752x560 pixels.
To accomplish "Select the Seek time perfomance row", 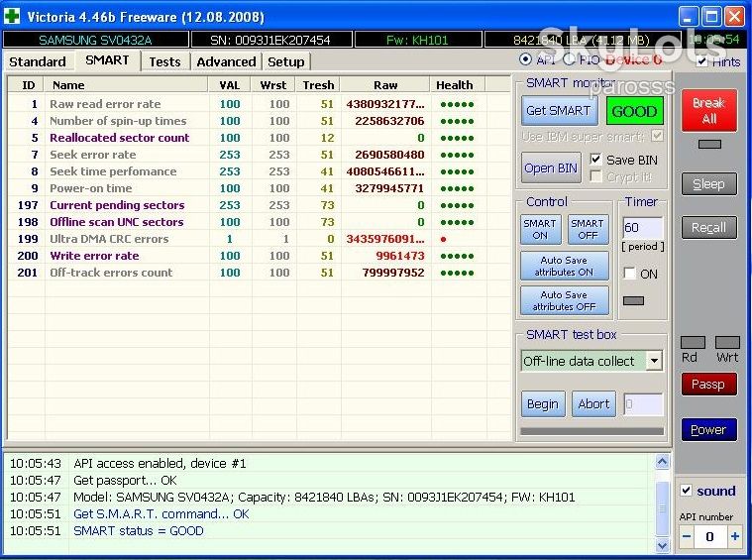I will click(x=259, y=171).
